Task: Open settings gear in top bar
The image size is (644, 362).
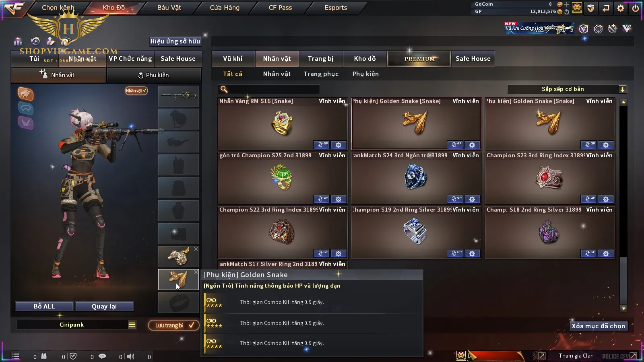Action: coord(621,8)
